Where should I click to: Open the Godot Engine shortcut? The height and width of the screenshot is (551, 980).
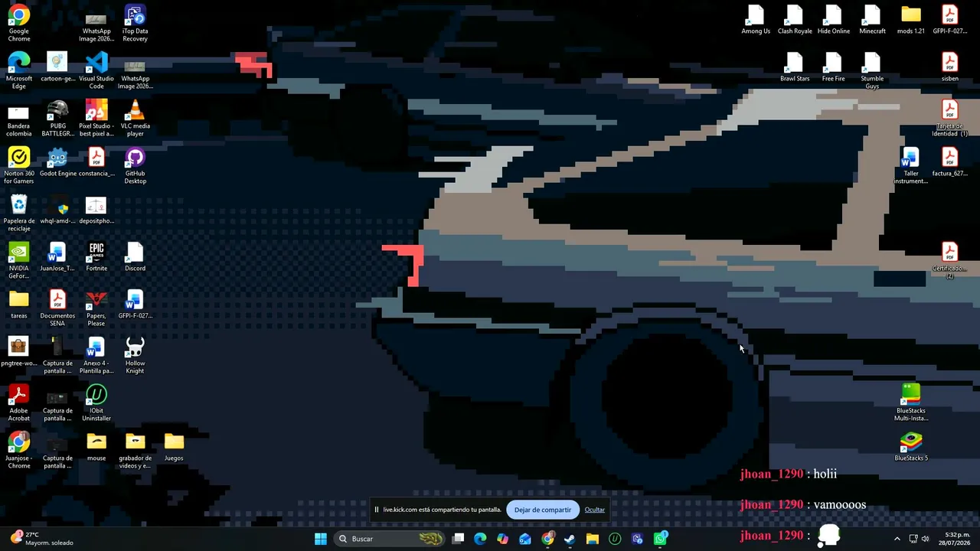click(x=57, y=163)
